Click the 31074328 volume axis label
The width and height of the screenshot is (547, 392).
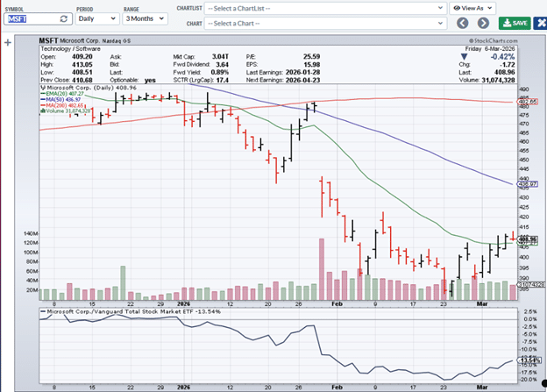tap(530, 284)
